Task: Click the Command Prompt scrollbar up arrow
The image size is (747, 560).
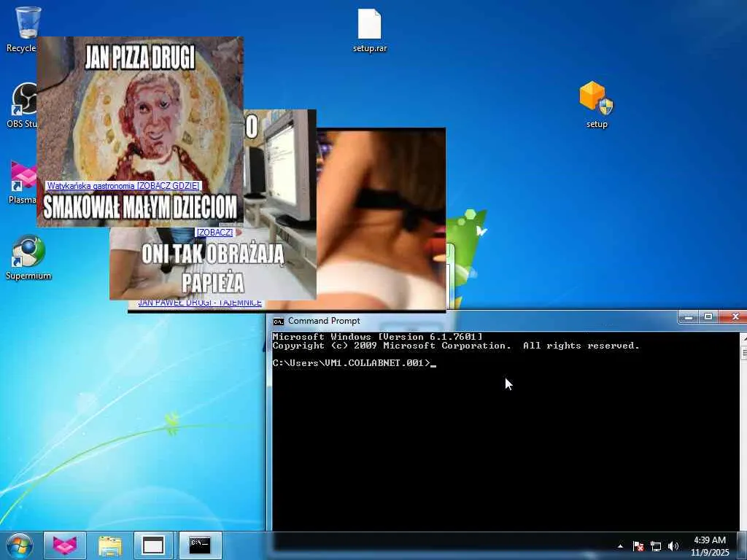Action: pyautogui.click(x=743, y=338)
